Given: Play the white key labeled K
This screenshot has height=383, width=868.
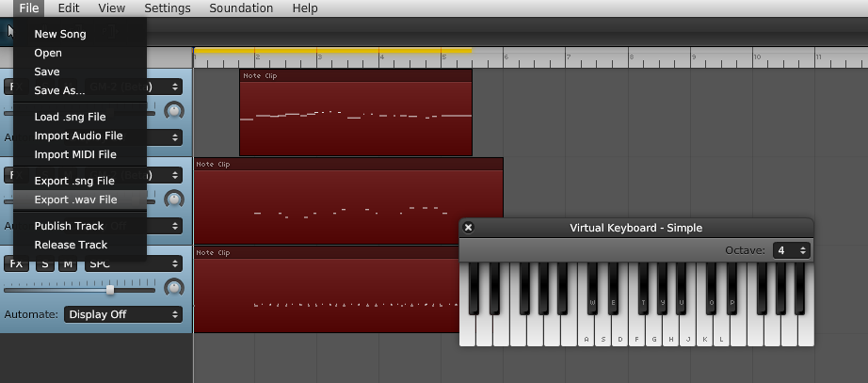Looking at the screenshot, I should pos(705,332).
